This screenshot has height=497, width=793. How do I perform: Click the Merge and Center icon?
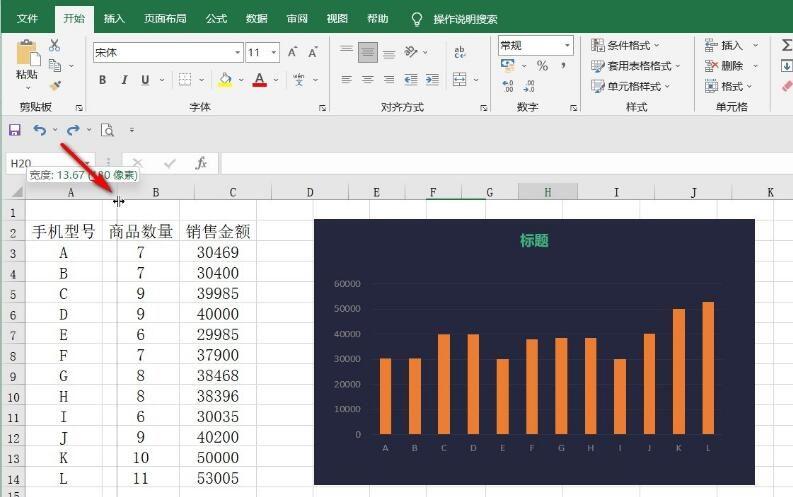tap(460, 79)
